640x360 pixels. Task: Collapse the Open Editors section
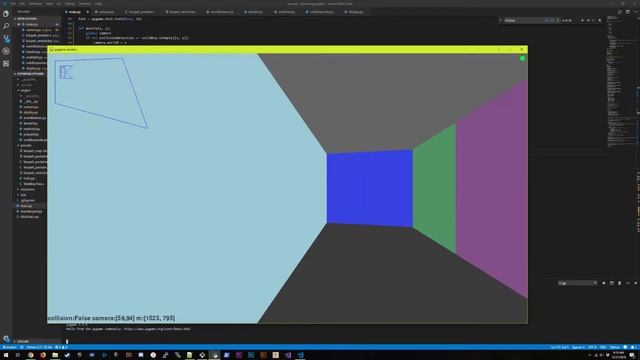[27, 19]
